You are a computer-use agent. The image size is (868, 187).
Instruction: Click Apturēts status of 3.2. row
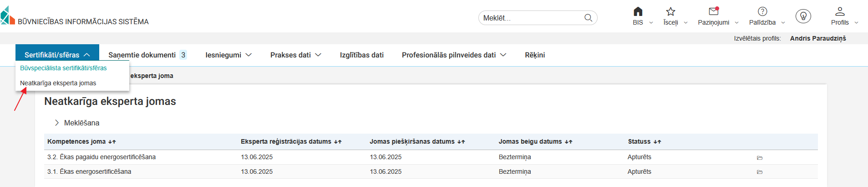tap(640, 157)
